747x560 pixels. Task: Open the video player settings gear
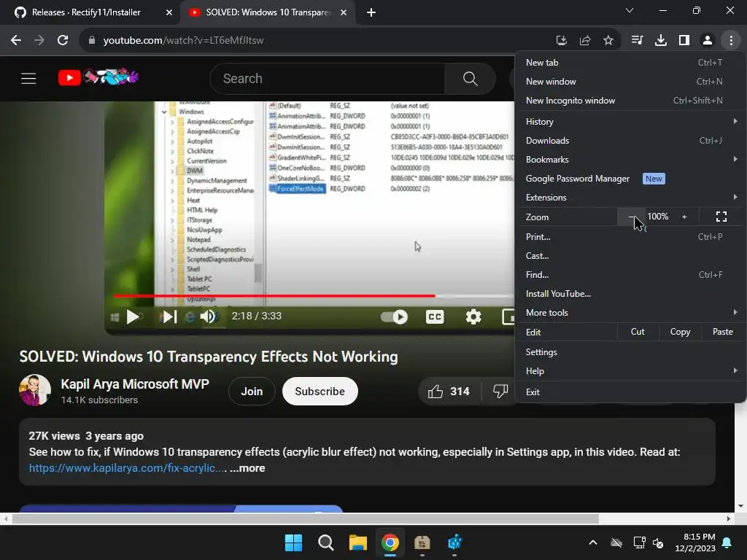(473, 316)
